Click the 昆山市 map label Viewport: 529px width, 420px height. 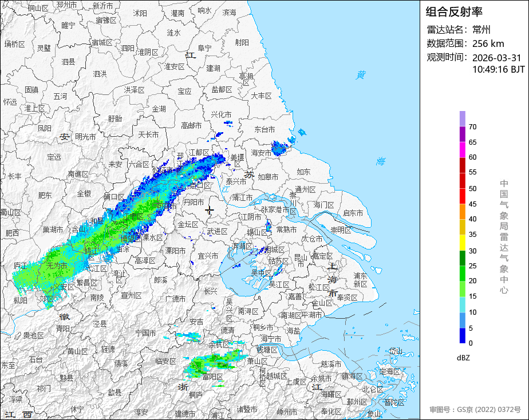pos(301,260)
